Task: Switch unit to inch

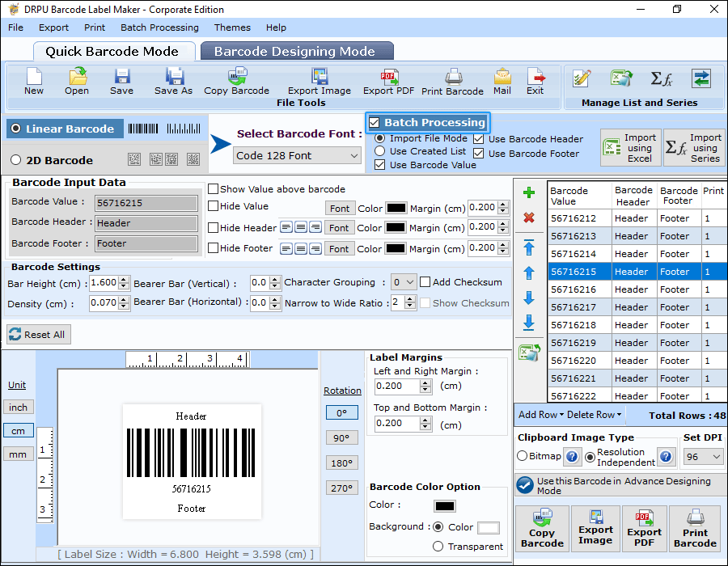Action: point(18,408)
